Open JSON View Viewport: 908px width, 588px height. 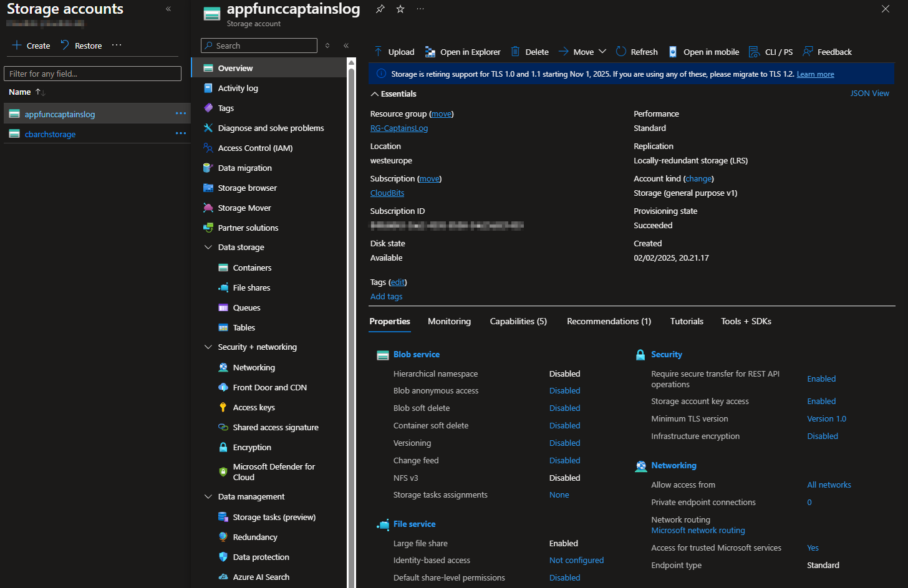pyautogui.click(x=869, y=94)
